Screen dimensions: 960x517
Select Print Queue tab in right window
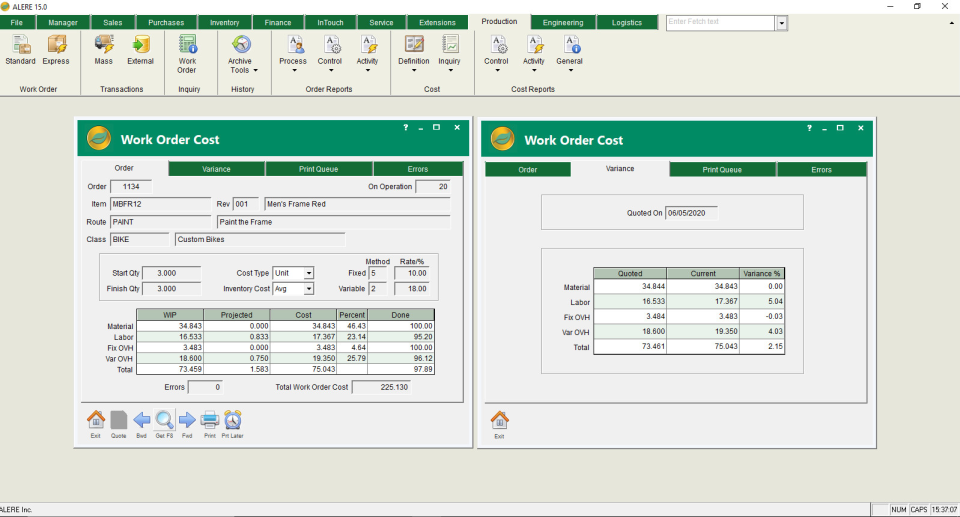click(721, 170)
